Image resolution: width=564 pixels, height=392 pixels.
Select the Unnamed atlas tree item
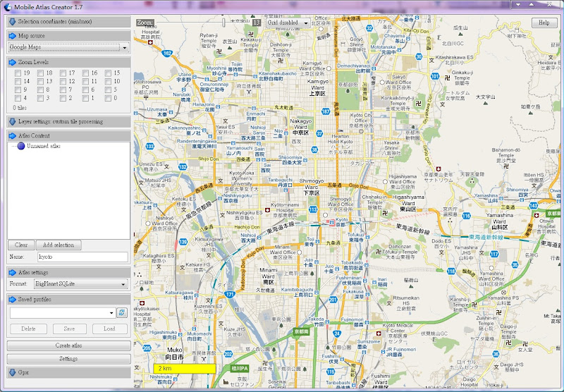tap(44, 146)
